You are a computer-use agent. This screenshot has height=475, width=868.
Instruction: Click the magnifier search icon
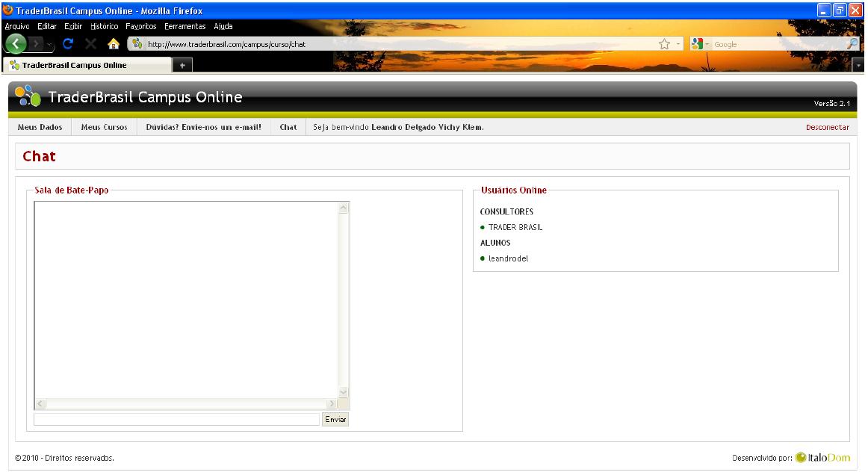tap(852, 44)
